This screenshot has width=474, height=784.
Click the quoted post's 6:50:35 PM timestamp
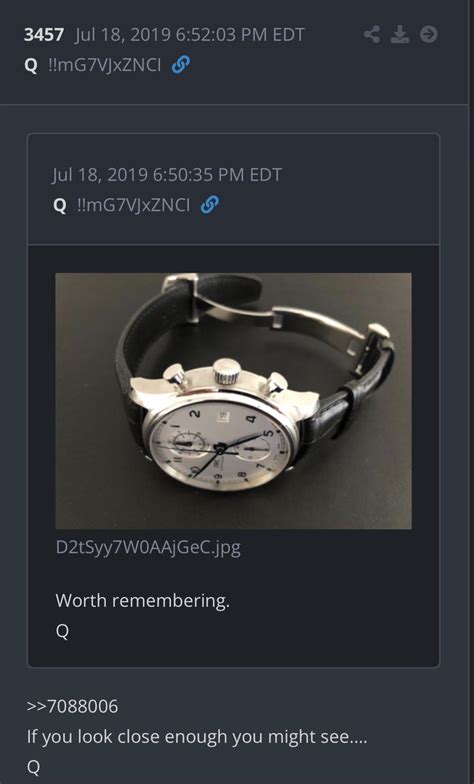[x=167, y=174]
